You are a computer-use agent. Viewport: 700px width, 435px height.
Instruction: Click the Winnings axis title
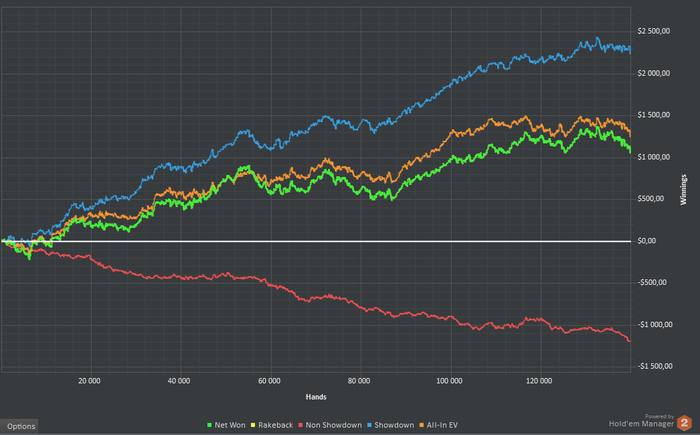(x=683, y=190)
